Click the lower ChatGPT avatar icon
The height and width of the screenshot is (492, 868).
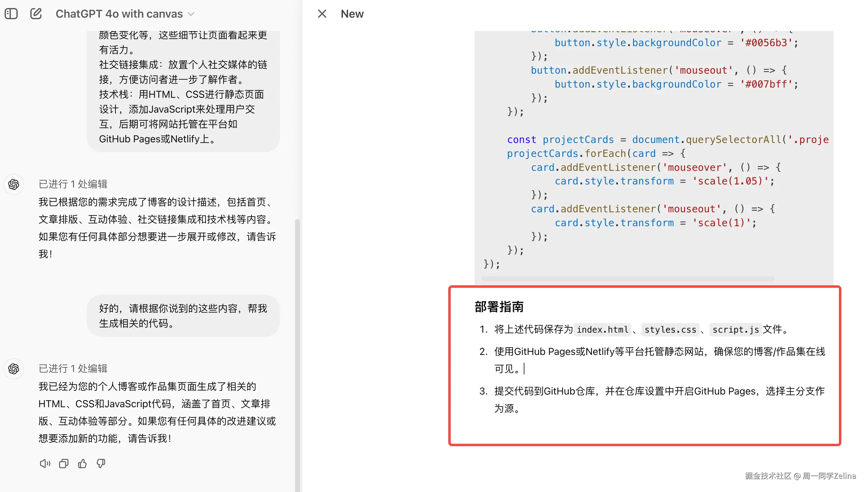pos(14,368)
